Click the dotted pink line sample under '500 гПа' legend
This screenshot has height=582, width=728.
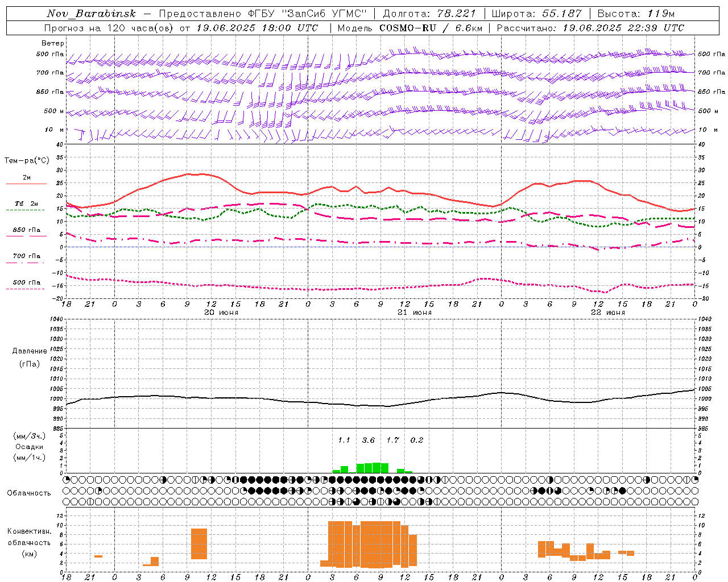click(x=26, y=289)
